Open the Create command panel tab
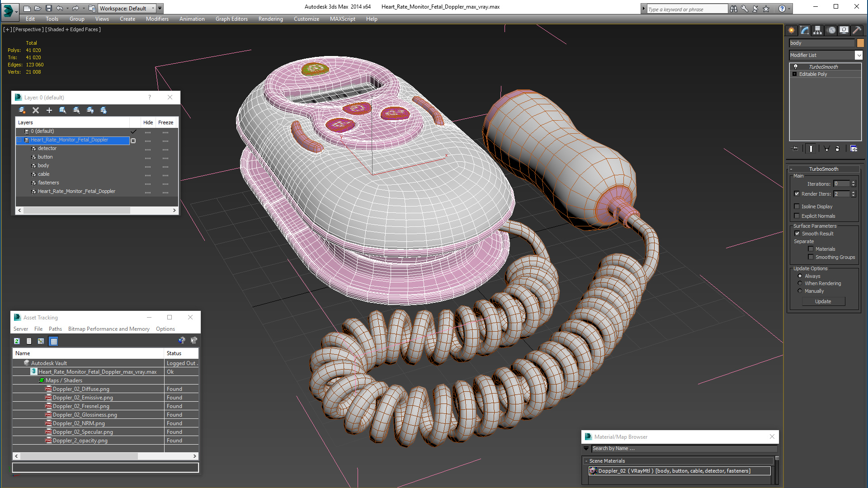This screenshot has width=868, height=488. pyautogui.click(x=792, y=30)
